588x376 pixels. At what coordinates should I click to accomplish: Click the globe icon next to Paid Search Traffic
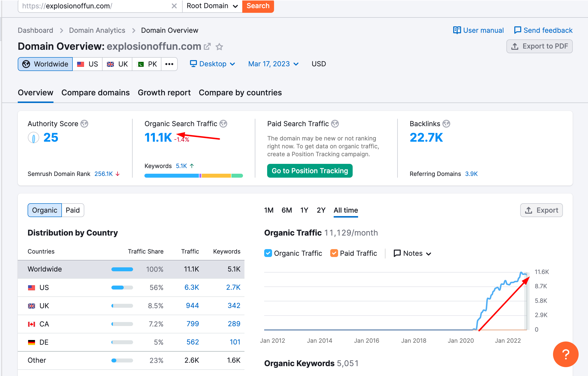coord(335,124)
